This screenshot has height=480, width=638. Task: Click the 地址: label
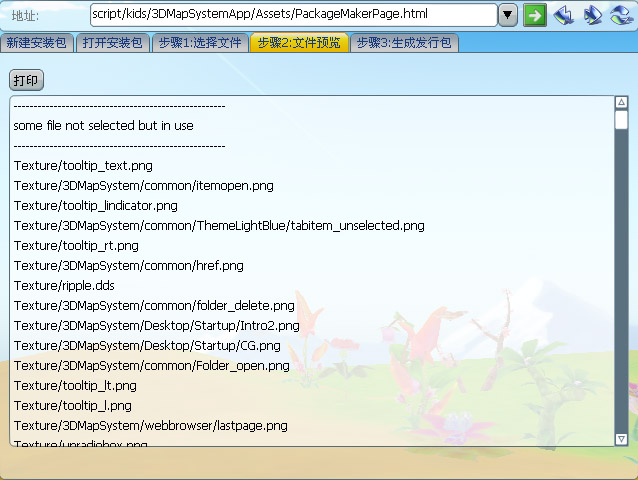tap(25, 16)
